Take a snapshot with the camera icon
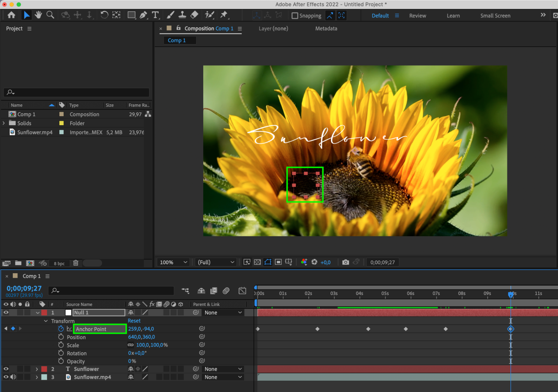 (346, 262)
